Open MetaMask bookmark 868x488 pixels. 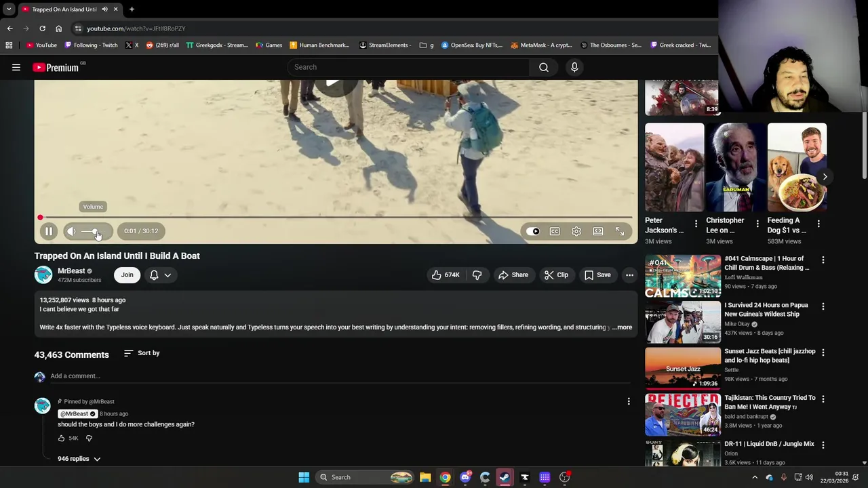(x=542, y=45)
